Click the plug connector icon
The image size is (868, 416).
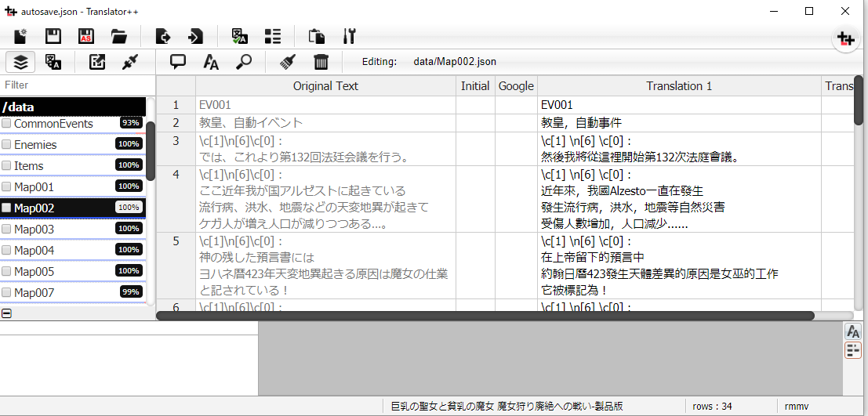tap(129, 62)
